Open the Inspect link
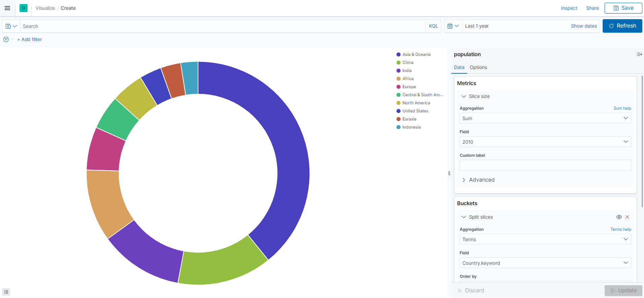Viewport: 644px width, 298px height. pos(569,8)
